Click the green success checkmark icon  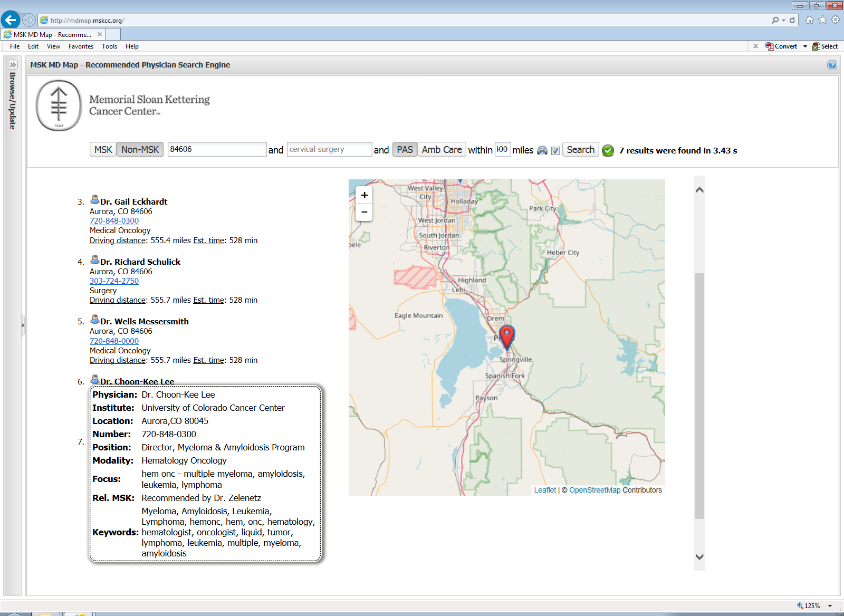[x=608, y=150]
